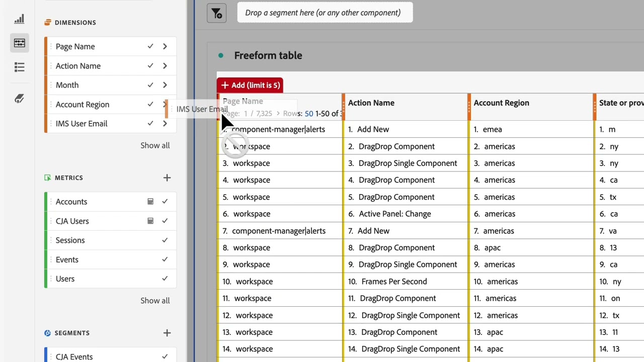Click cell '1. emea' in Account Region
The width and height of the screenshot is (644, 362).
tap(531, 129)
